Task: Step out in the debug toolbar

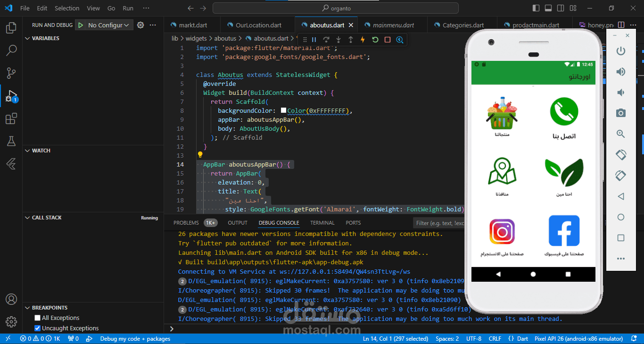Action: click(x=351, y=40)
